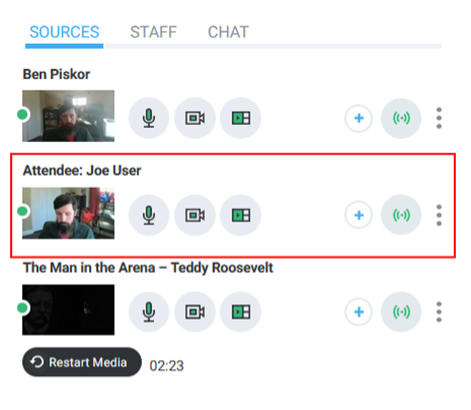The image size is (471, 410).
Task: Click Teddy Roosevelt media's plus button
Action: (x=359, y=312)
